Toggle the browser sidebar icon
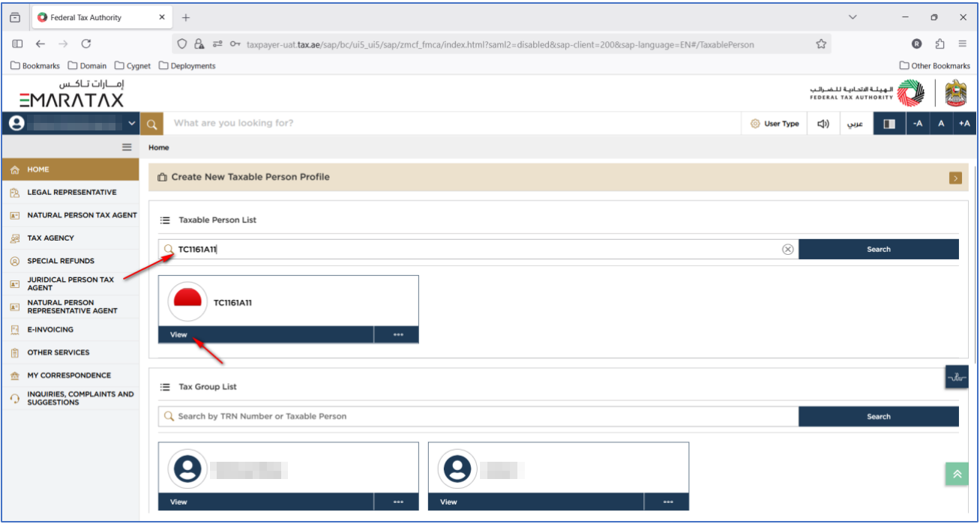The height and width of the screenshot is (524, 980). 17,44
